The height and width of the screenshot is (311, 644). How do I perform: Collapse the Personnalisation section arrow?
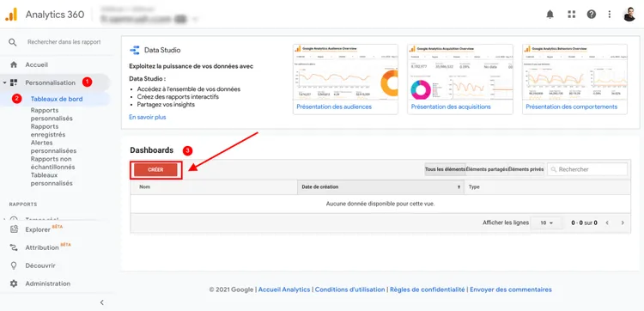point(4,82)
